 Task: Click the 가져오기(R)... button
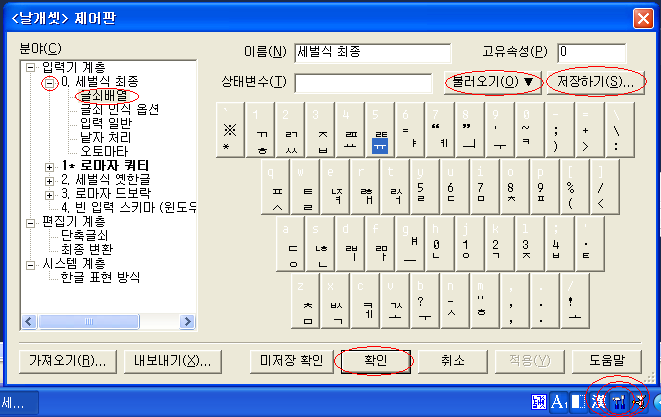[67, 361]
